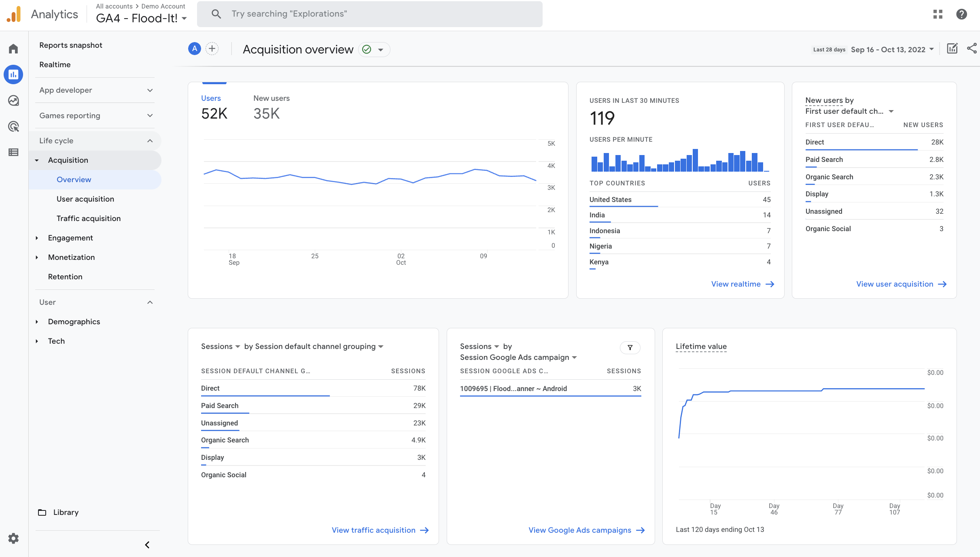Open the Home icon in sidebar
The width and height of the screenshot is (980, 557).
tap(13, 49)
